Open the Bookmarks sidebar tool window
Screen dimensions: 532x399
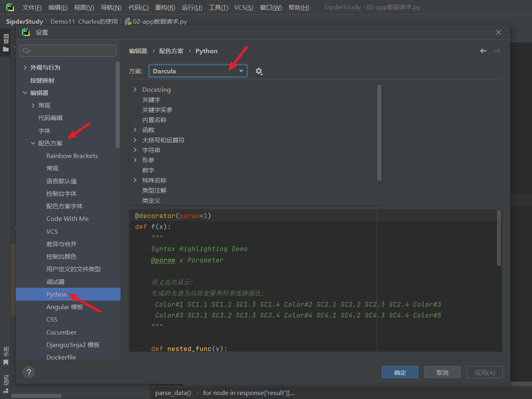click(6, 356)
